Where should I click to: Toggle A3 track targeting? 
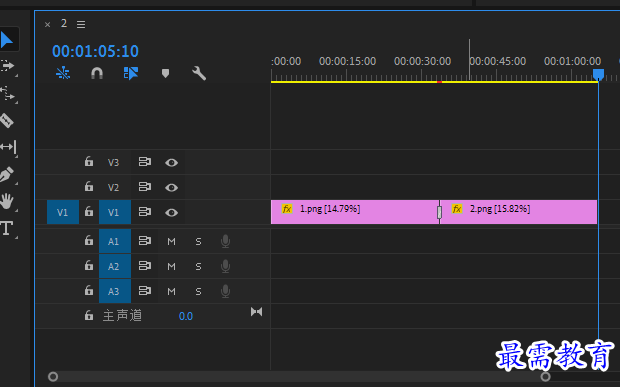click(x=115, y=291)
